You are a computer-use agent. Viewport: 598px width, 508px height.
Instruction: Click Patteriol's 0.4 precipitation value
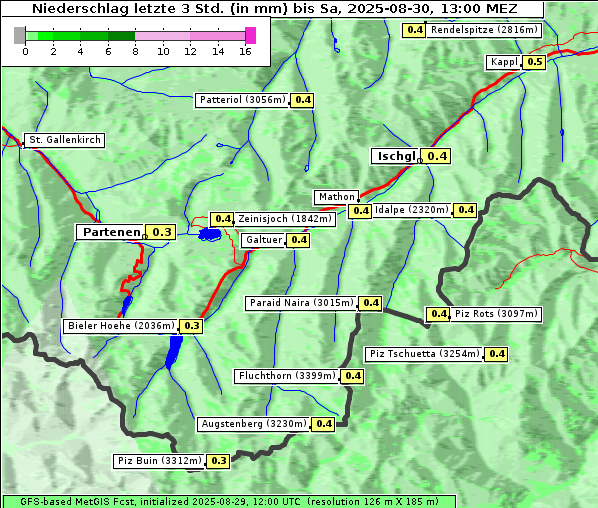pos(303,100)
